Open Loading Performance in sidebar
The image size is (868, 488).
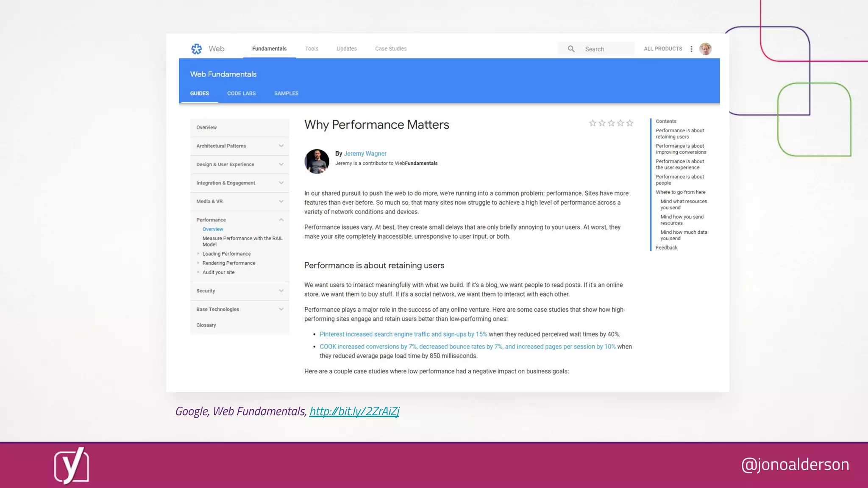click(226, 254)
